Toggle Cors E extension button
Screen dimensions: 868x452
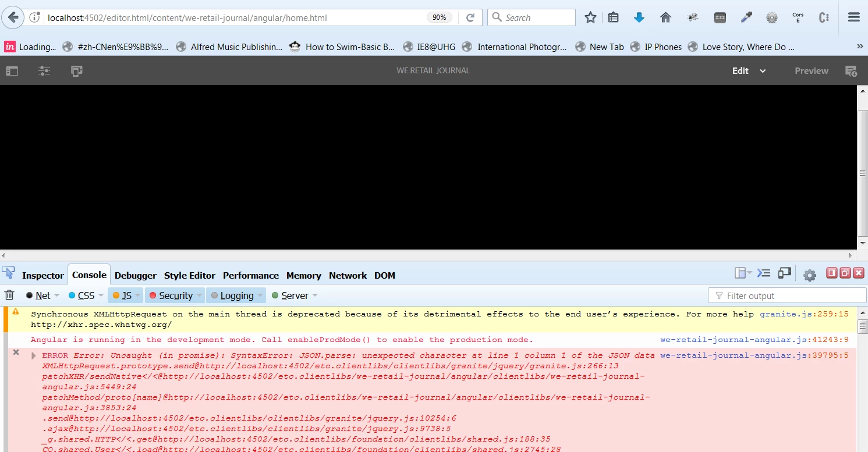(x=798, y=17)
